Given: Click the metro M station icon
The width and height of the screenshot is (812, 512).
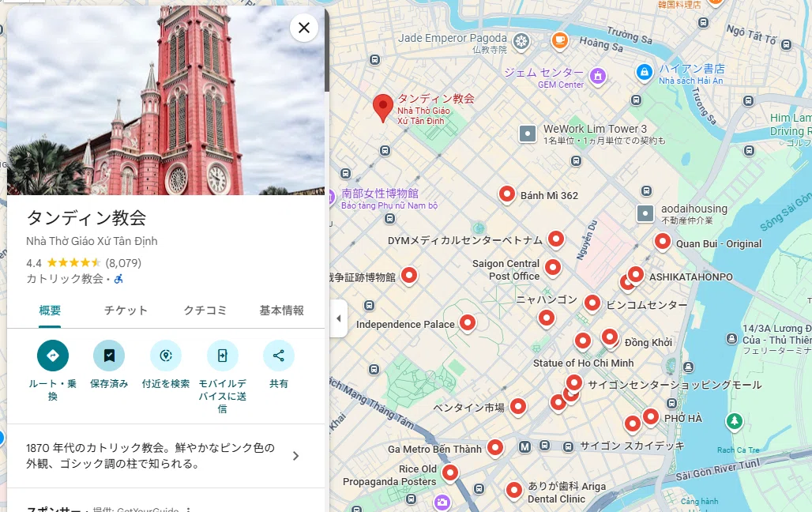Looking at the screenshot, I should tap(524, 446).
